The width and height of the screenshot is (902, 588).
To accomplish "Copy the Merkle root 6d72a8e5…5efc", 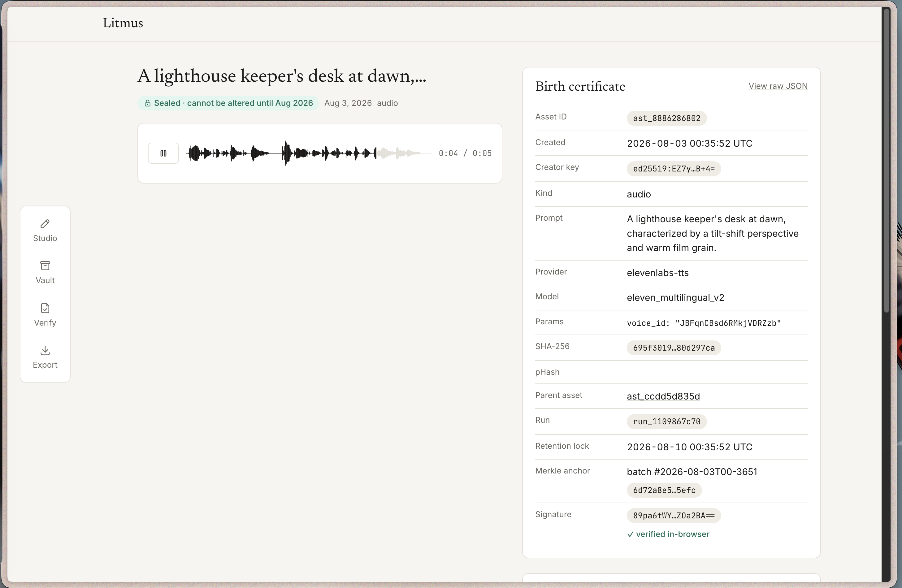I will (x=664, y=490).
